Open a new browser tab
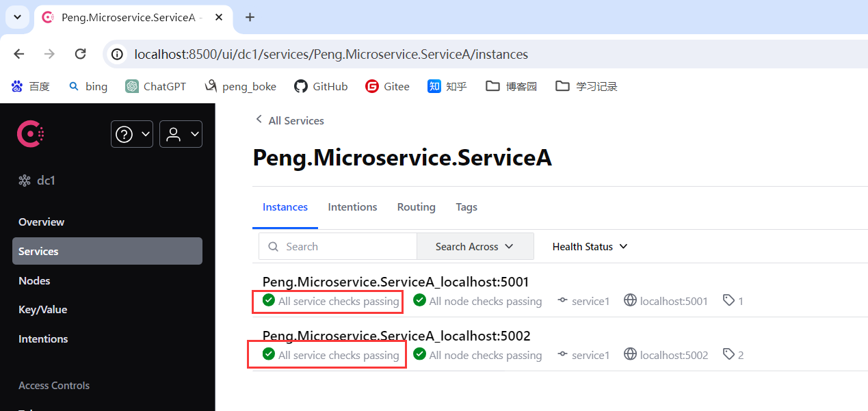This screenshot has width=868, height=411. coord(250,17)
